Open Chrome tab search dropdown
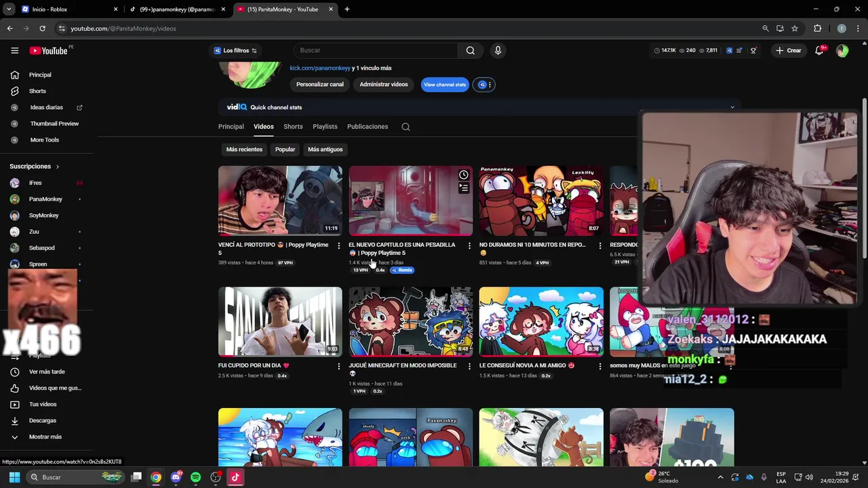Screen dimensions: 868x488 tap(9, 9)
